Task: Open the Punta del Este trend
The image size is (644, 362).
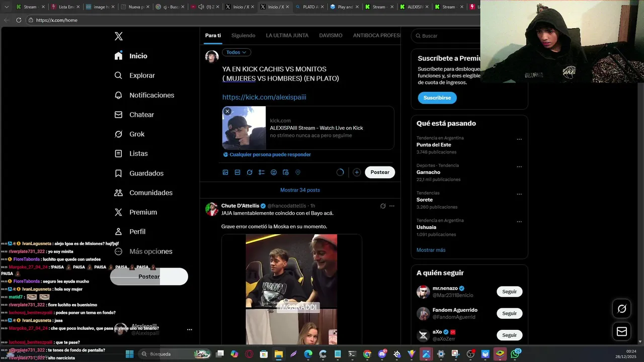Action: pyautogui.click(x=434, y=145)
